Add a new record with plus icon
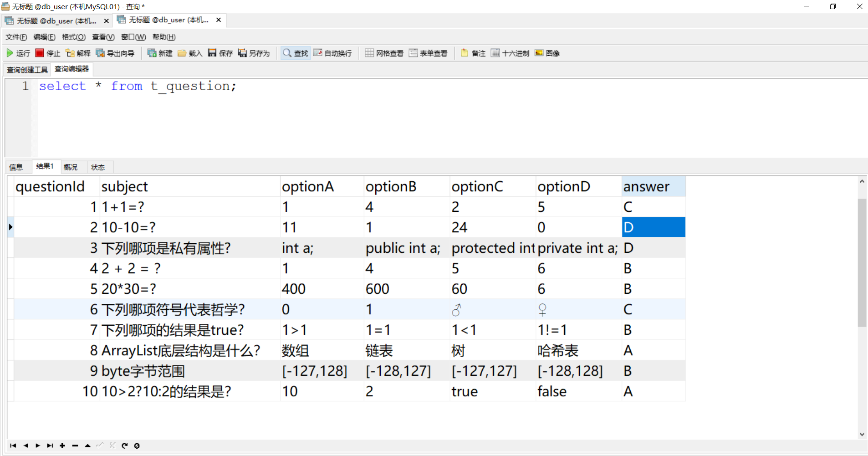This screenshot has height=456, width=868. click(62, 446)
